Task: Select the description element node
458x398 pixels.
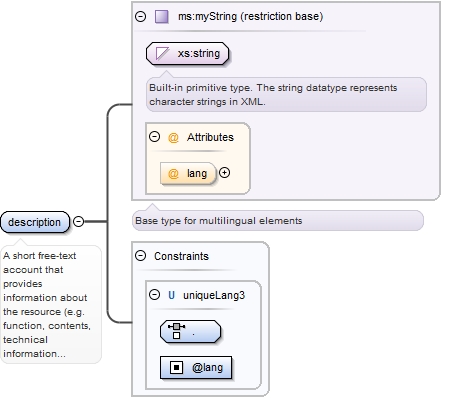Action: (x=35, y=222)
